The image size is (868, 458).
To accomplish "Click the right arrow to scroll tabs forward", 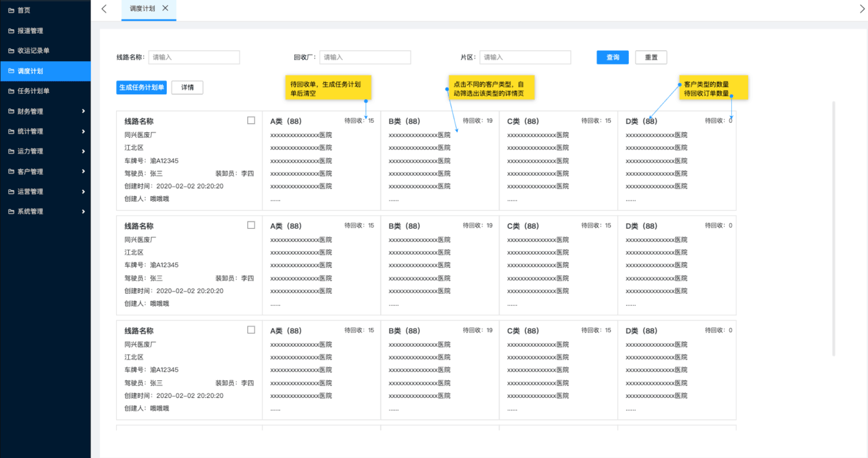I will point(862,9).
